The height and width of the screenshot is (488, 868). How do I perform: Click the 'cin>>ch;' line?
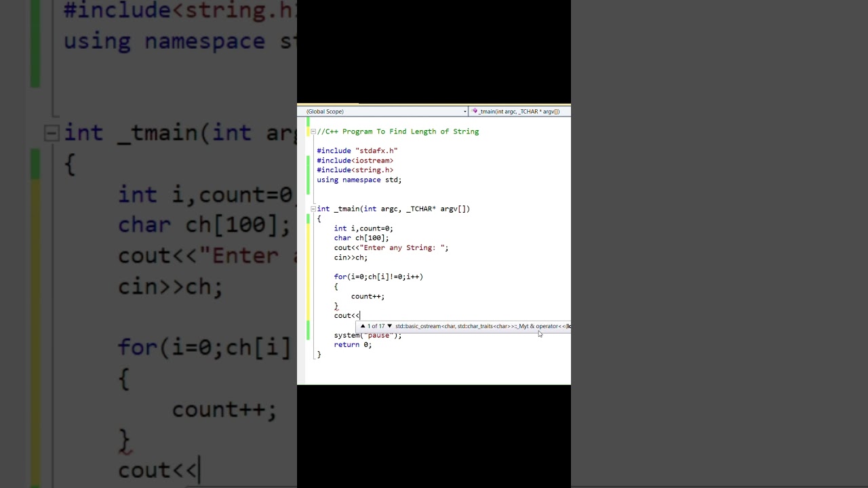click(351, 258)
